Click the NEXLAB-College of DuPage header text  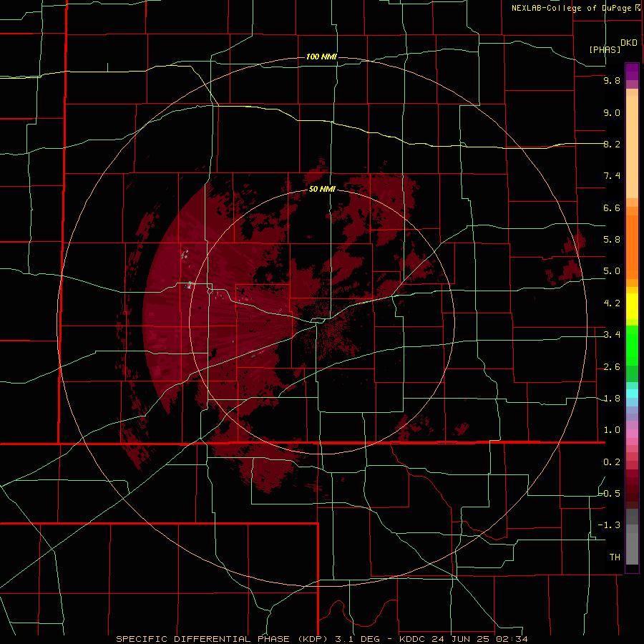click(571, 8)
